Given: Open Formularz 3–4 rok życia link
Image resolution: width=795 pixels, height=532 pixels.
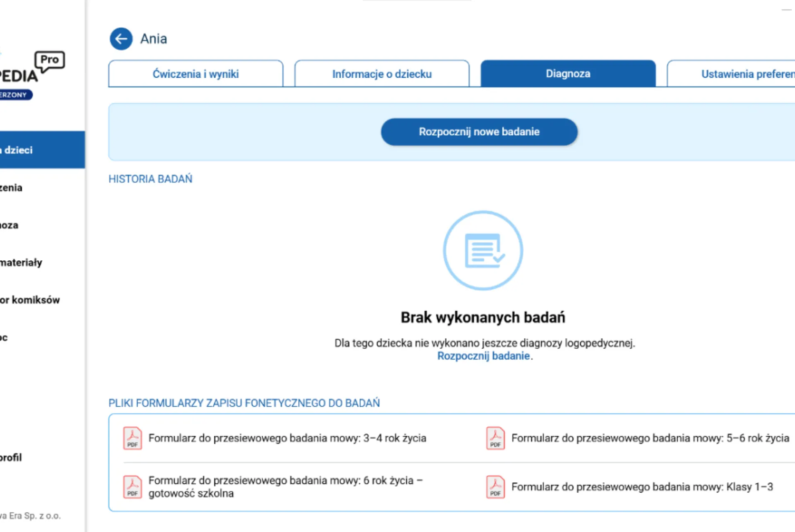Looking at the screenshot, I should [287, 438].
